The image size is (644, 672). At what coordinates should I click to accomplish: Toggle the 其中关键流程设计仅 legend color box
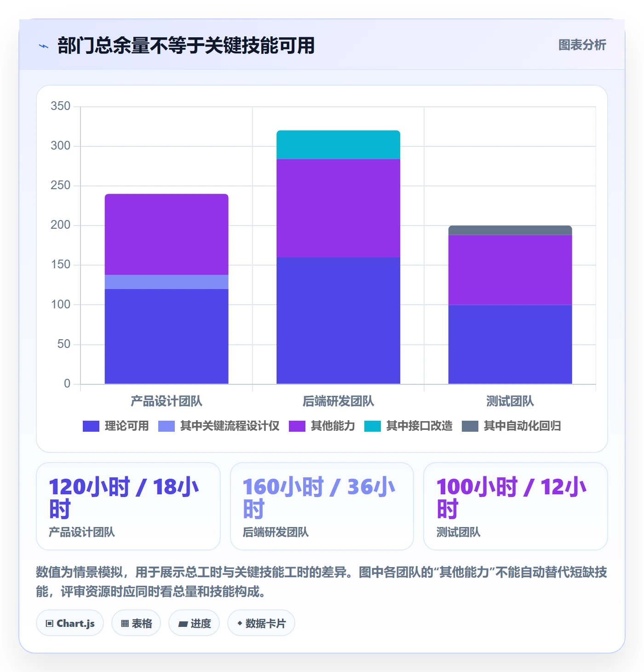[x=167, y=426]
